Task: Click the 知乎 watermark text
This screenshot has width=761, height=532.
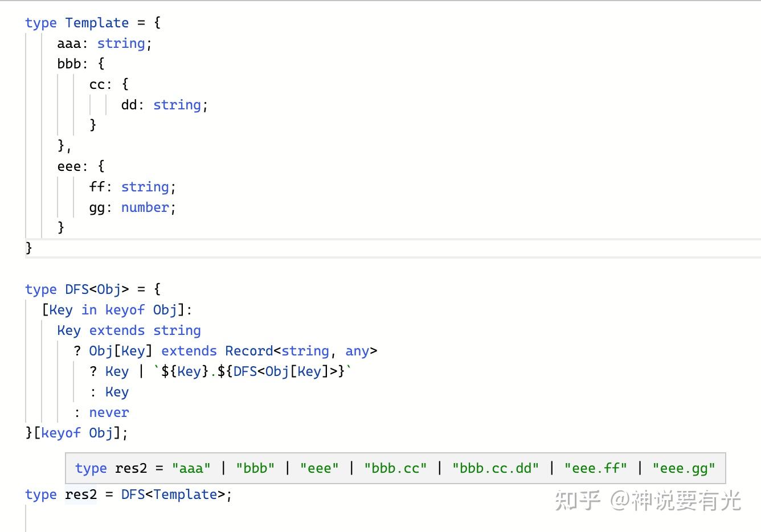Action: coord(576,500)
